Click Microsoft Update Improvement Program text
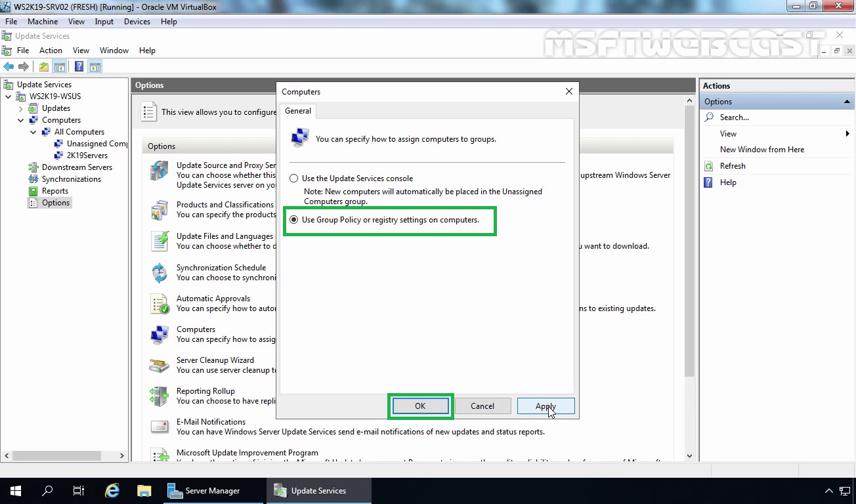Viewport: 856px width, 504px height. pos(247,453)
